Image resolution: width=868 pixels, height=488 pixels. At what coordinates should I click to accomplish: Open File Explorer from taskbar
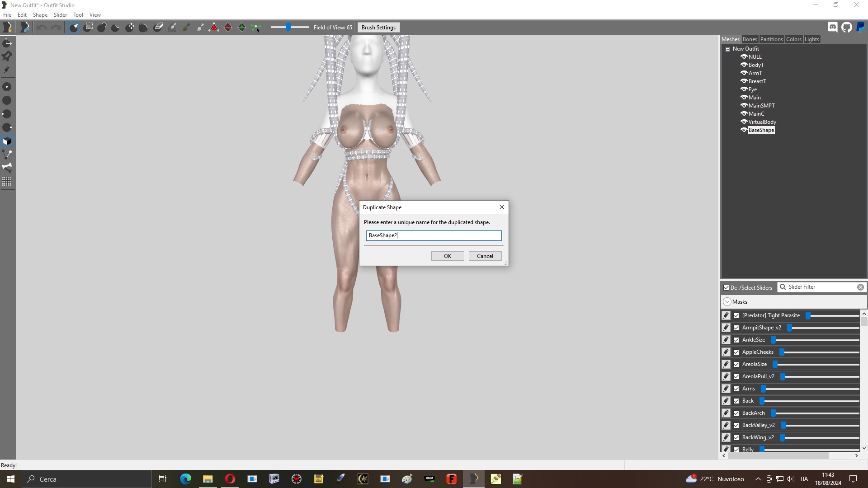[x=208, y=479]
